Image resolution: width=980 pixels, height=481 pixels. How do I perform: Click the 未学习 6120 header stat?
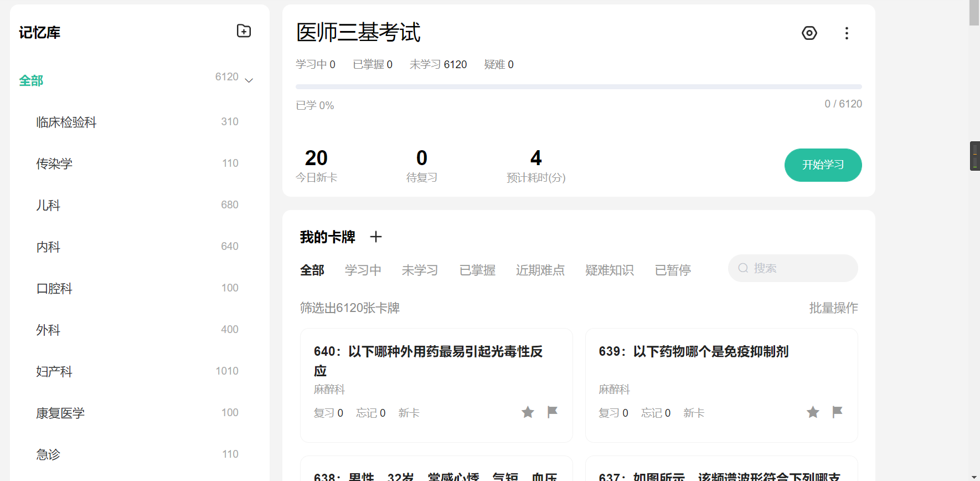click(438, 64)
